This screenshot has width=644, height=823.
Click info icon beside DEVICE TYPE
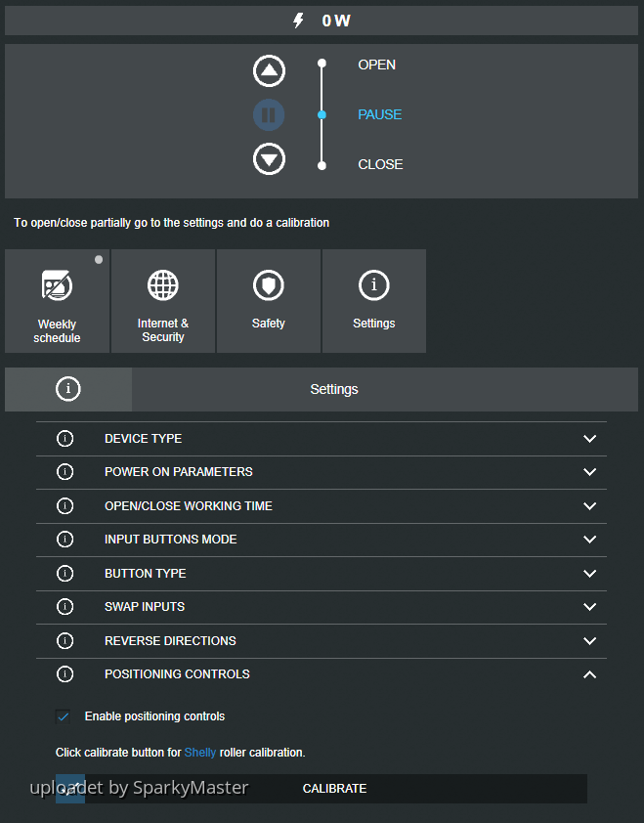65,439
